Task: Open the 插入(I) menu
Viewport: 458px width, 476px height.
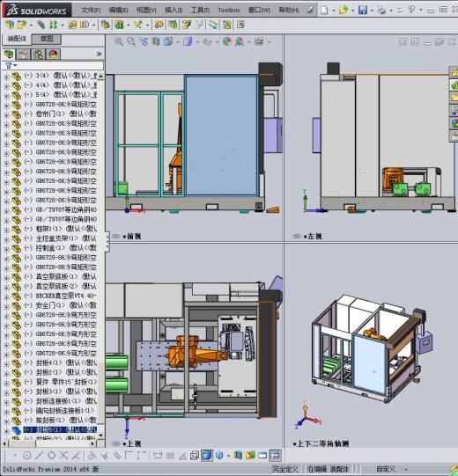Action: 174,10
